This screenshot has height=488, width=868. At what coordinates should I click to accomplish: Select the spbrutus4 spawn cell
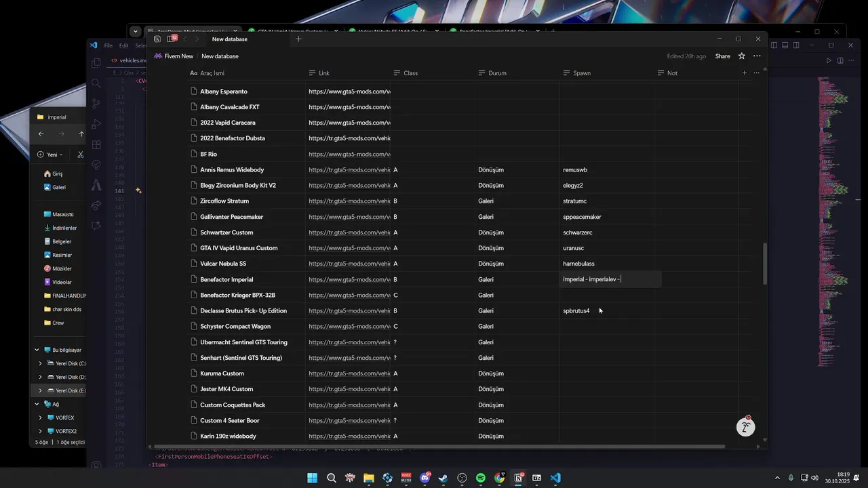[x=606, y=310]
